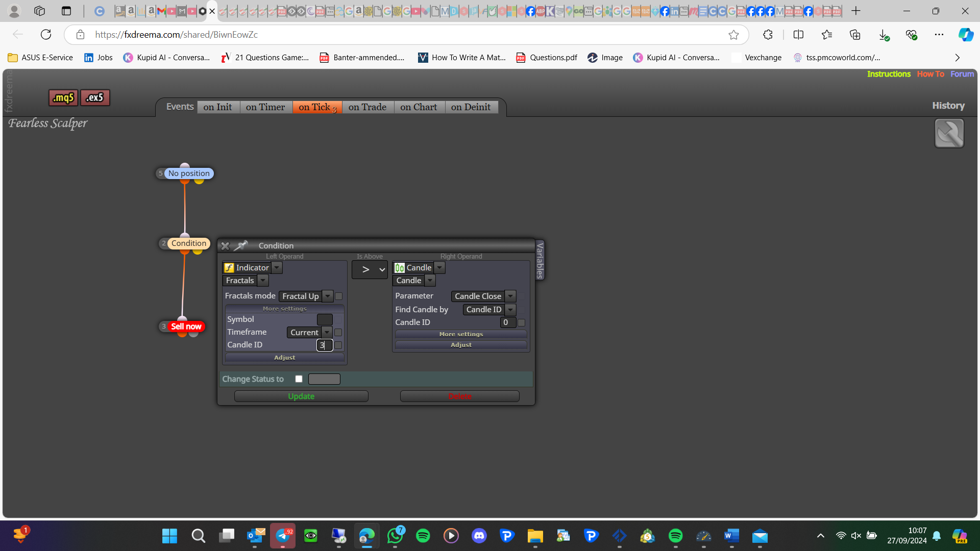
Task: Tick the Change Status to checkbox
Action: click(299, 379)
